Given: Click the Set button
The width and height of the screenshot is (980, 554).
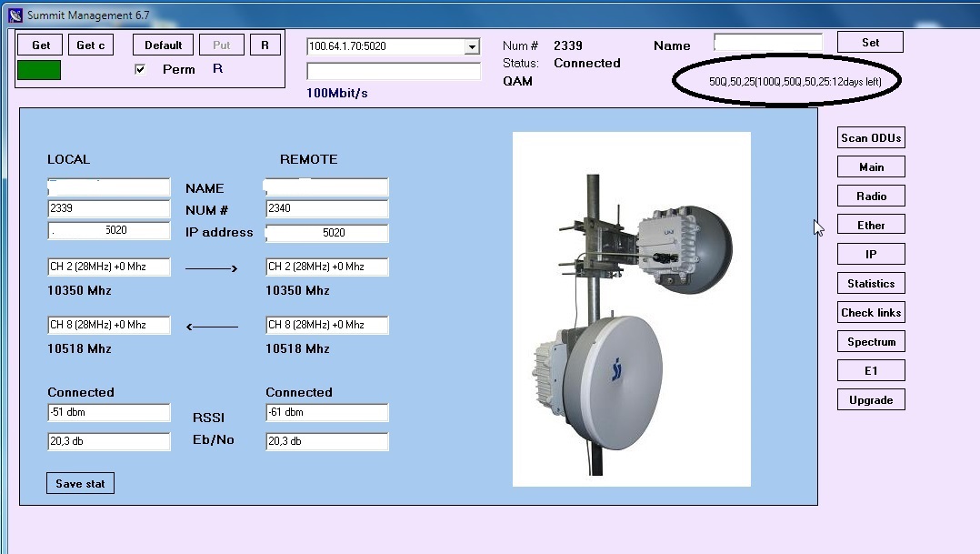Looking at the screenshot, I should click(x=870, y=43).
